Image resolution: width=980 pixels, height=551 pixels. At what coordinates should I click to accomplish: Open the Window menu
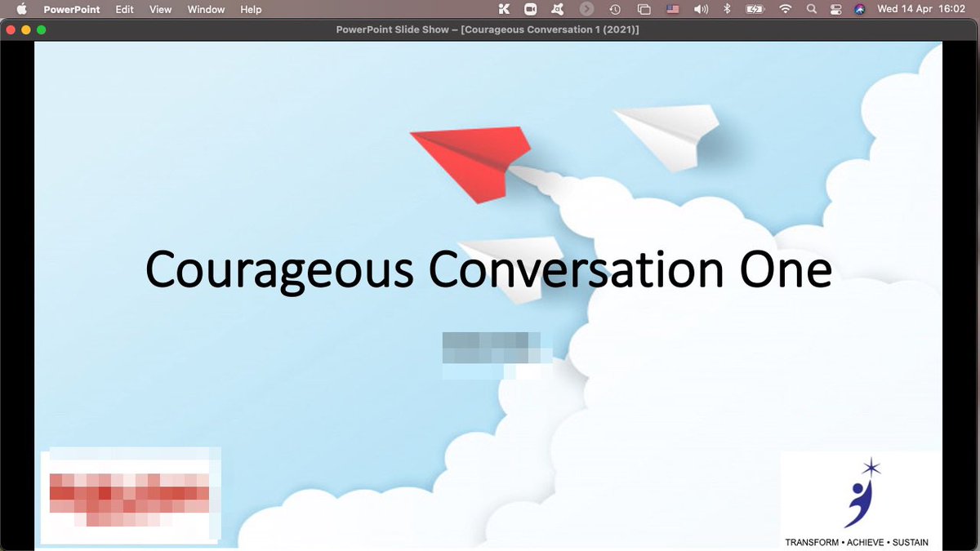pyautogui.click(x=206, y=9)
